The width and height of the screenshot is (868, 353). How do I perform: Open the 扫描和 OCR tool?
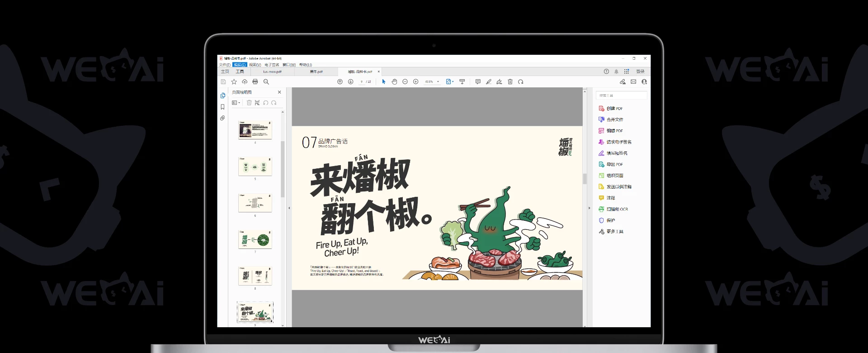click(x=613, y=209)
